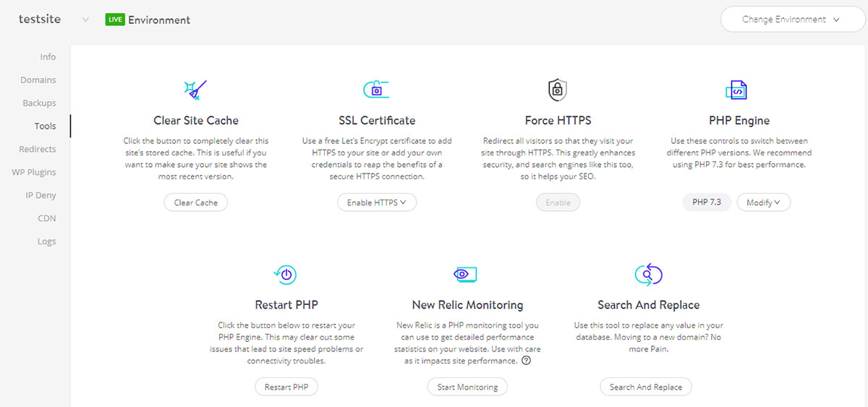Open the Modify PHP version dropdown

tap(763, 202)
